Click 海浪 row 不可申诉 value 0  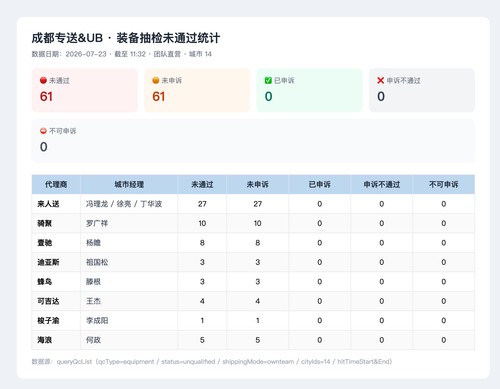click(444, 340)
